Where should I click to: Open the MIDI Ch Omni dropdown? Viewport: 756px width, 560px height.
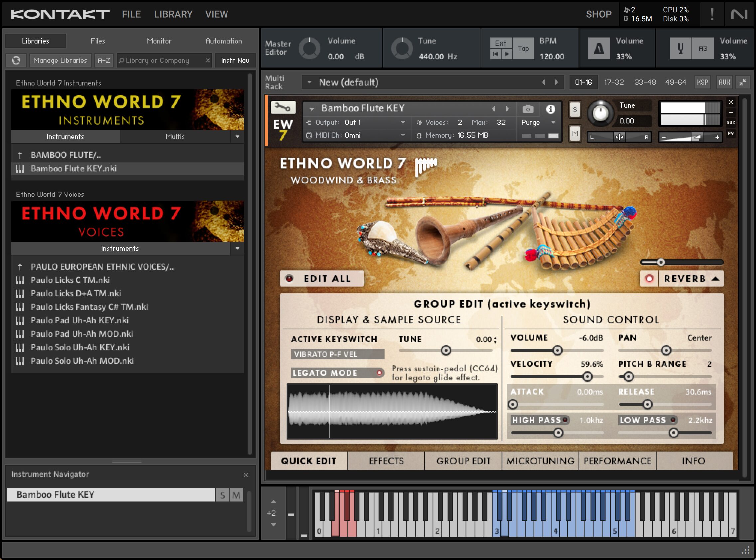tap(403, 135)
